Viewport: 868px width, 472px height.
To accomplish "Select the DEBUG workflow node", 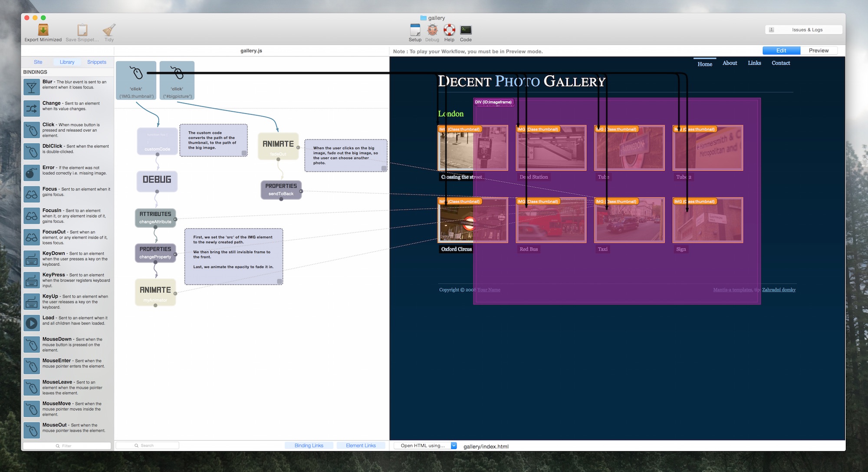I will (157, 181).
